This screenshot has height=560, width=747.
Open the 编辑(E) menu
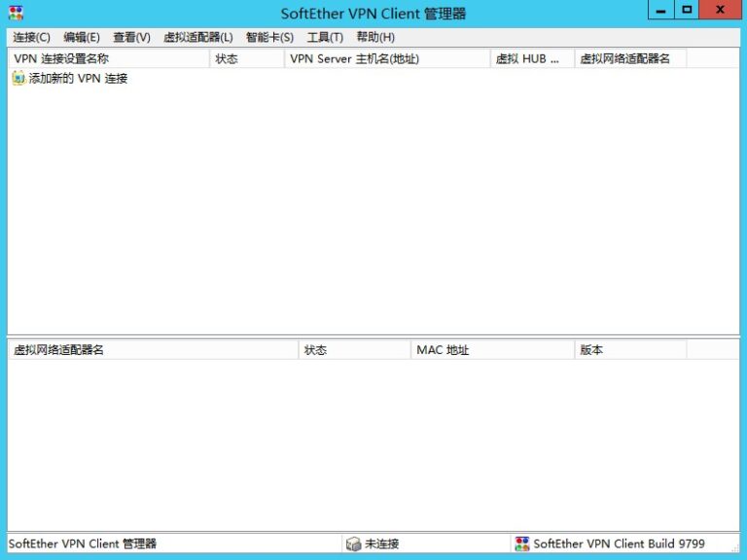click(82, 37)
